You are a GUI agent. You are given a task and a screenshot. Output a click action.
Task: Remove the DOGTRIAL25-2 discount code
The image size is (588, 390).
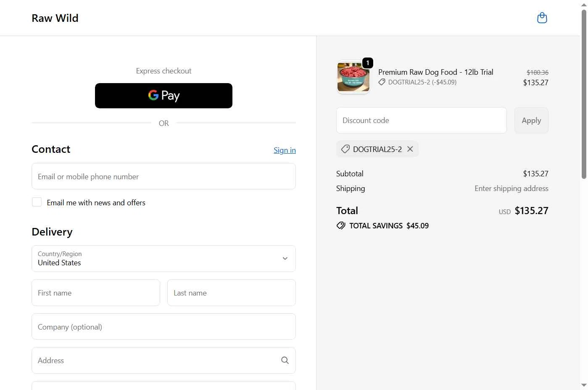coord(410,149)
